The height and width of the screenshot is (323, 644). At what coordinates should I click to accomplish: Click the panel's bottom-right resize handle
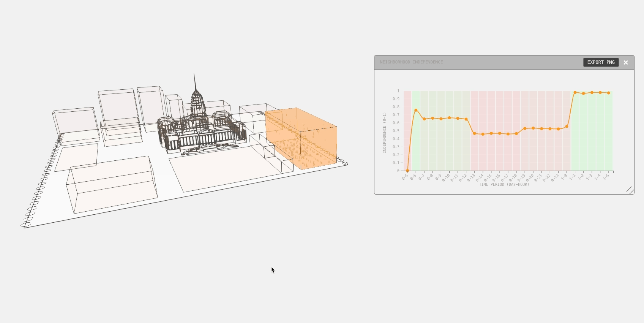coord(630,190)
